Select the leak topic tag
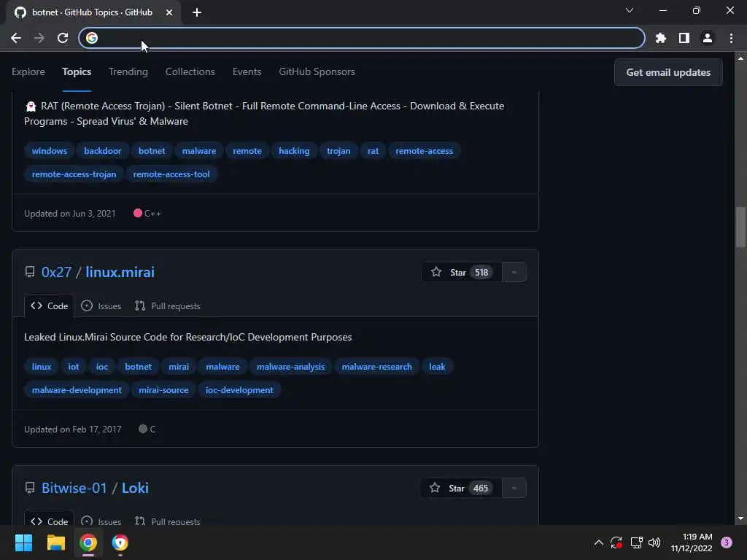 (437, 367)
